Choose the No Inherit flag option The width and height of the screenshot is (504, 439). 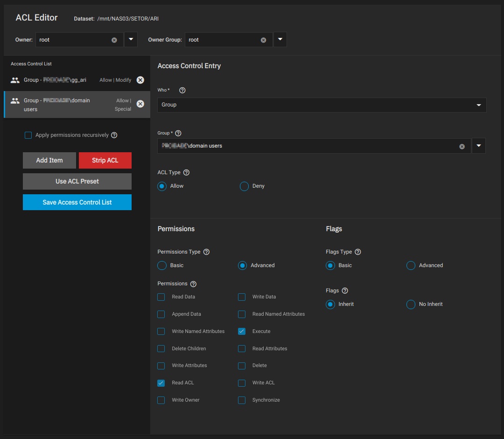411,304
